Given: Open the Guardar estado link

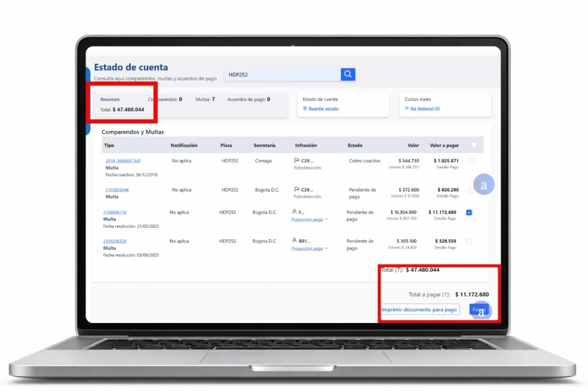Looking at the screenshot, I should point(323,108).
